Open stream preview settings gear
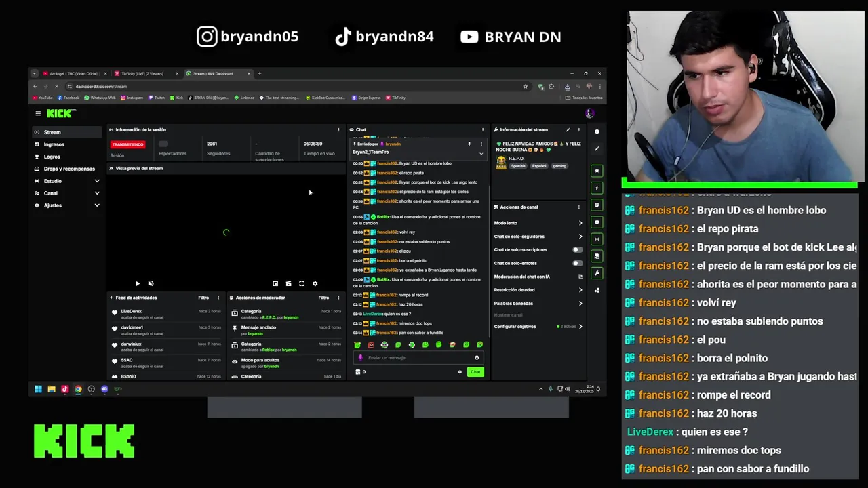Screen dimensions: 868x488 click(x=315, y=283)
